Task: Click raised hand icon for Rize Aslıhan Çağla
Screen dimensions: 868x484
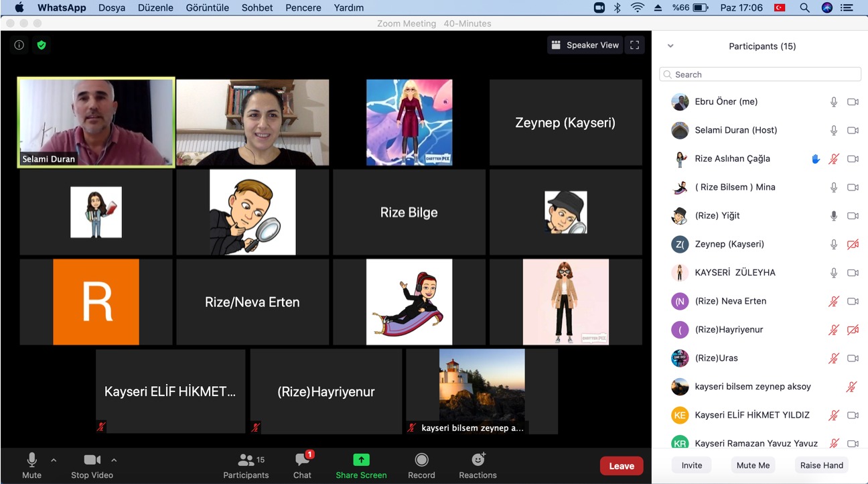Action: tap(816, 159)
